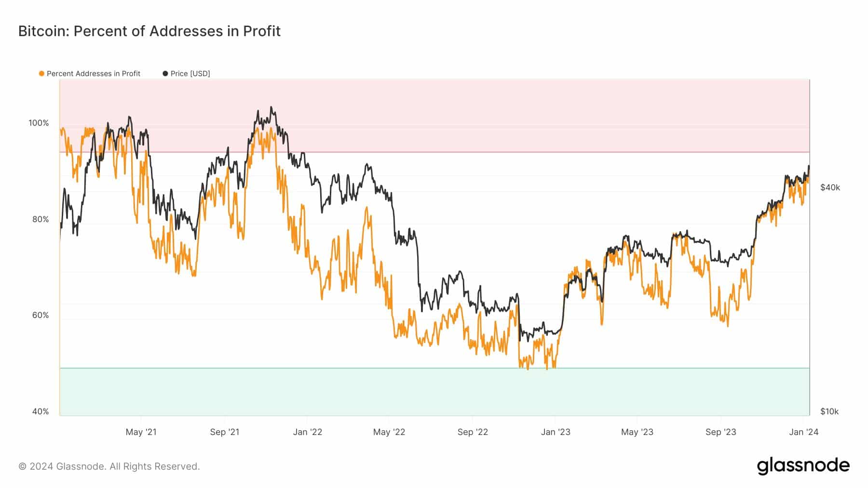
Task: Select the May '22 x-axis label
Action: (389, 432)
